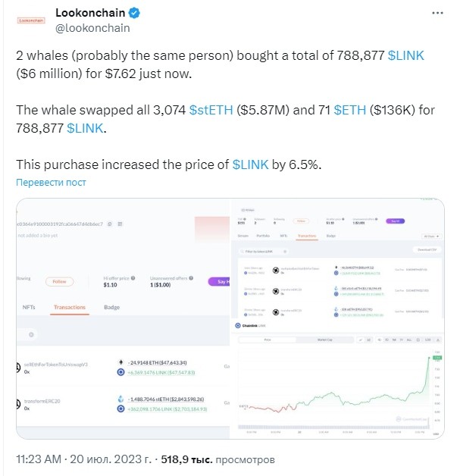Click copy icon beside wallet address
The width and height of the screenshot is (457, 476).
click(110, 224)
